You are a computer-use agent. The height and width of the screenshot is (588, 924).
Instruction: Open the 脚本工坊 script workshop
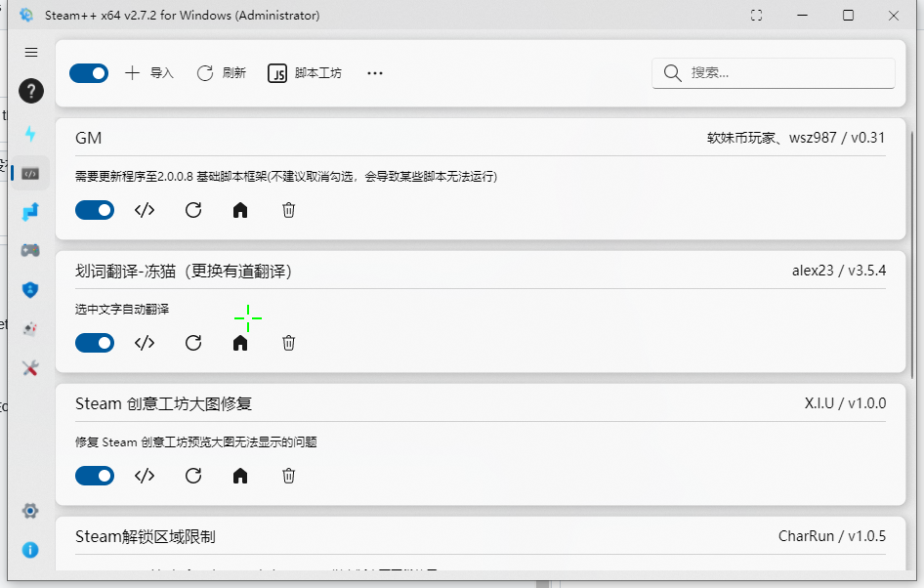pos(304,72)
